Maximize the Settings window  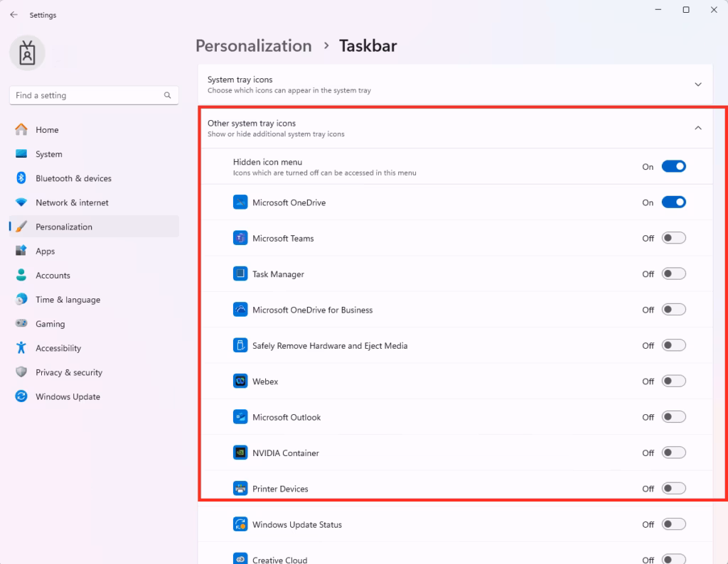pyautogui.click(x=686, y=10)
